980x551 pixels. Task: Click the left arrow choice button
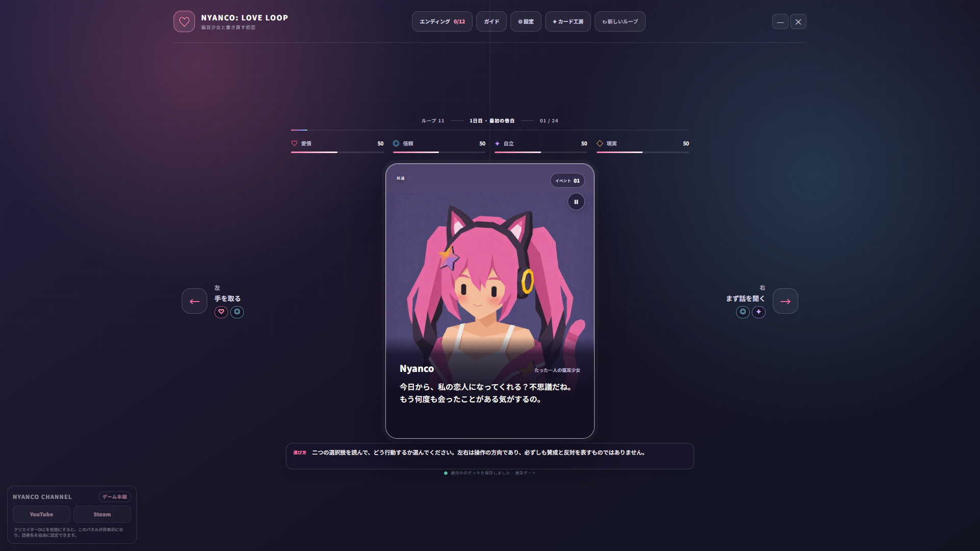click(x=194, y=301)
